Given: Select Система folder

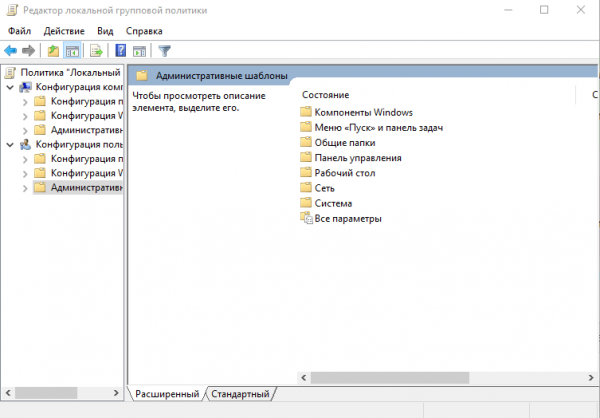Looking at the screenshot, I should 333,203.
